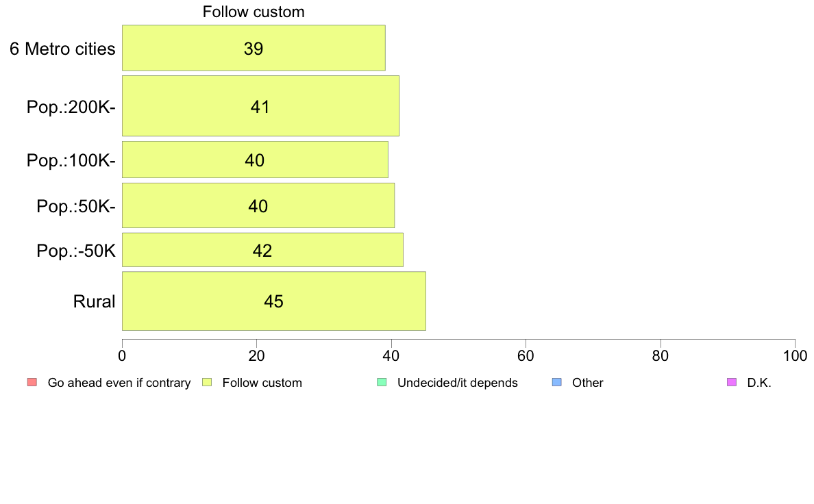Click the D.K. legend label
814x504 pixels.
[759, 383]
